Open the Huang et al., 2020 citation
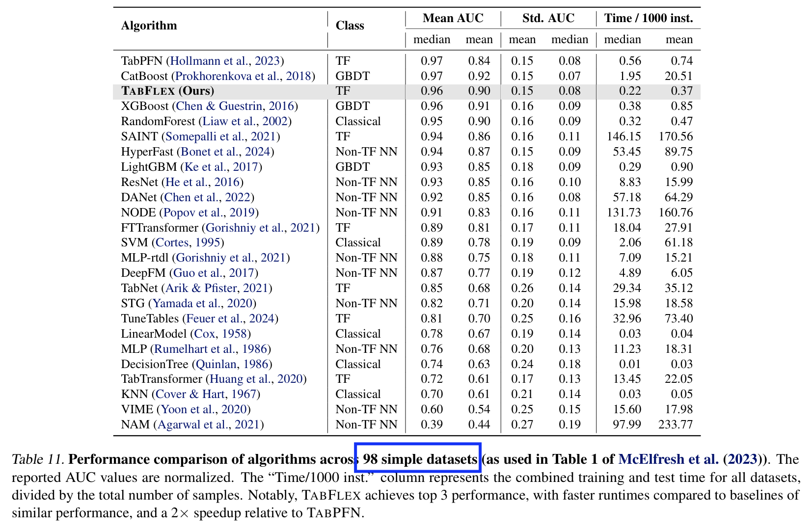This screenshot has width=812, height=531. 256,379
